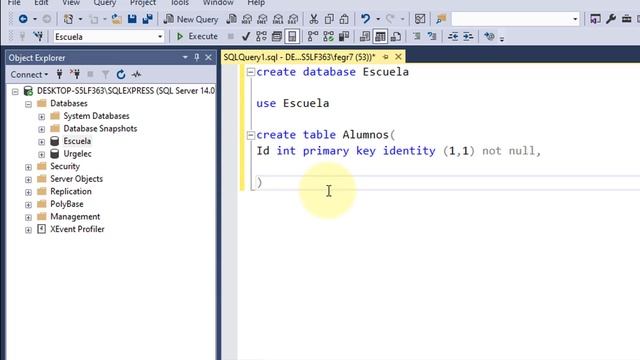Click the Find in Files icon

pyautogui.click(x=441, y=19)
